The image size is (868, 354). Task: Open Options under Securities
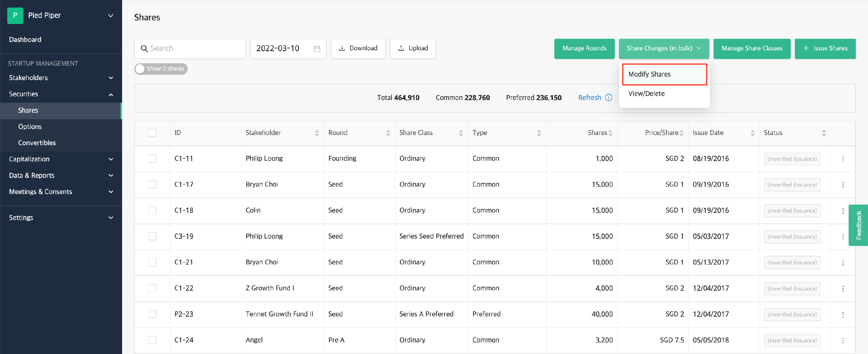pos(61,127)
